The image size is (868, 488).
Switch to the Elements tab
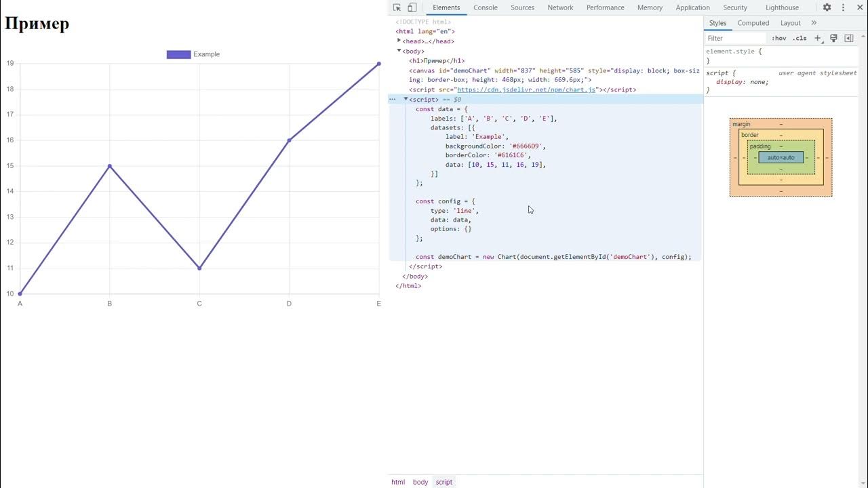point(446,7)
